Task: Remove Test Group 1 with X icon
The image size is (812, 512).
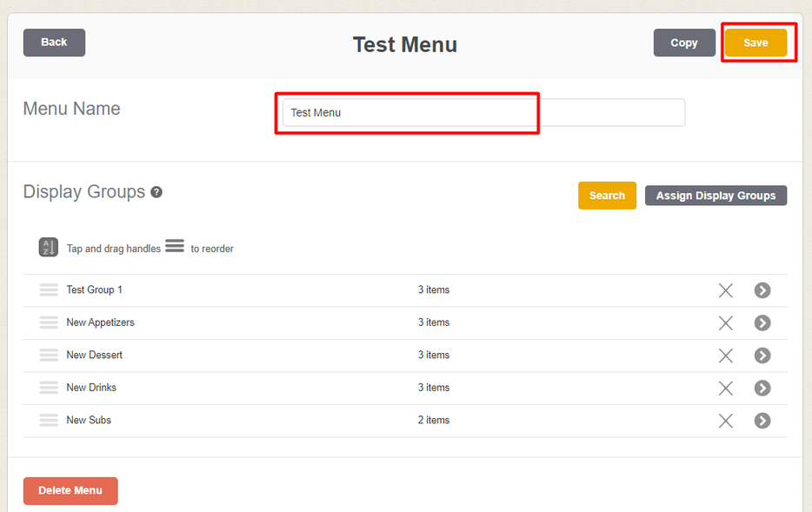Action: (726, 290)
